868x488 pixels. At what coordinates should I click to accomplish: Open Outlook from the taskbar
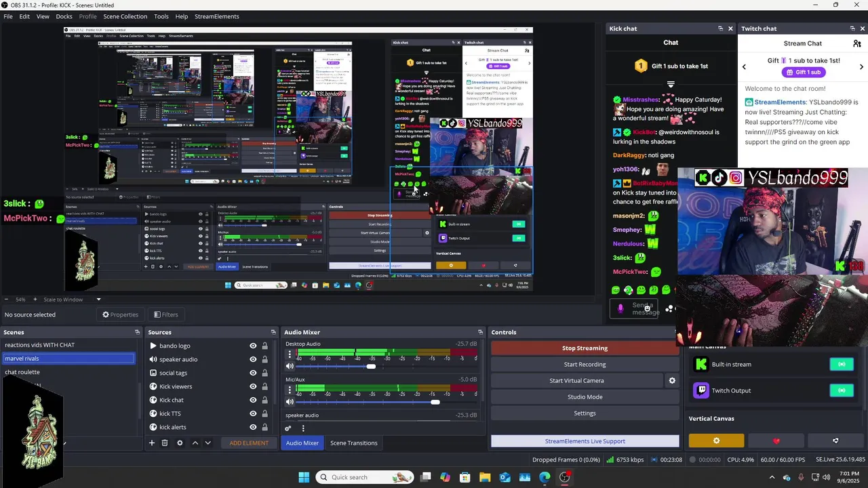[505, 477]
